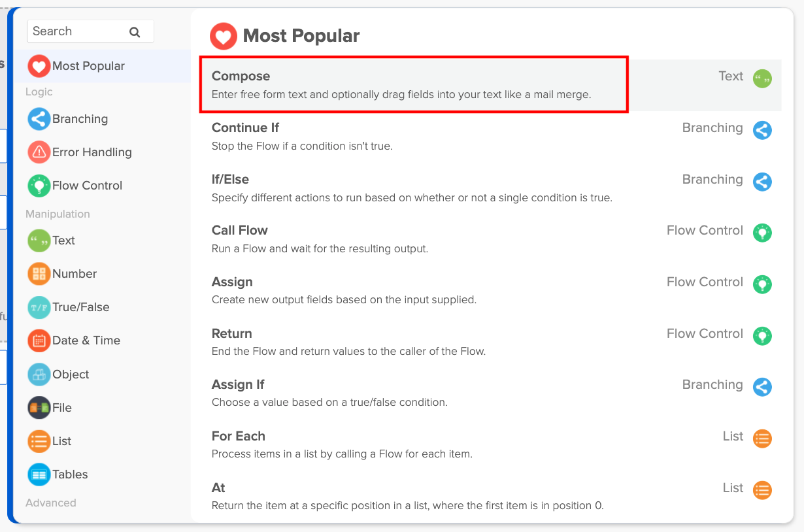Click the Object cubes icon

point(39,374)
